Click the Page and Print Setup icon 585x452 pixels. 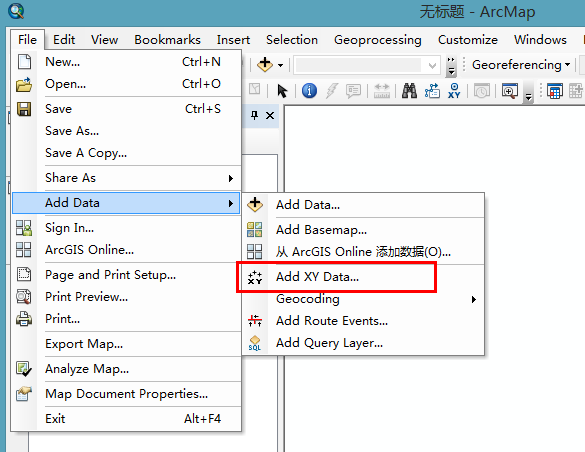pyautogui.click(x=24, y=274)
